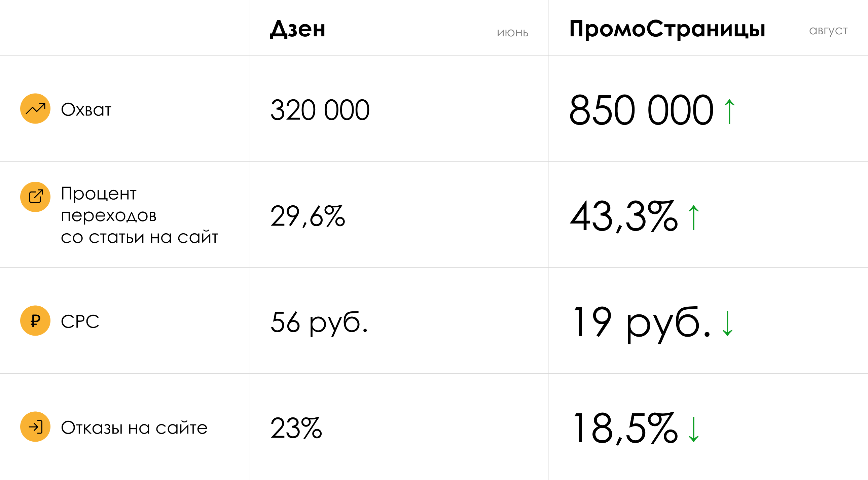The width and height of the screenshot is (868, 480).
Task: Click the 56 руб. CPC value
Action: [x=319, y=323]
